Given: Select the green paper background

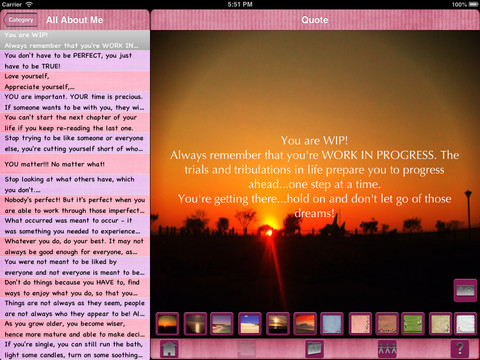Looking at the screenshot, I should click(413, 323).
